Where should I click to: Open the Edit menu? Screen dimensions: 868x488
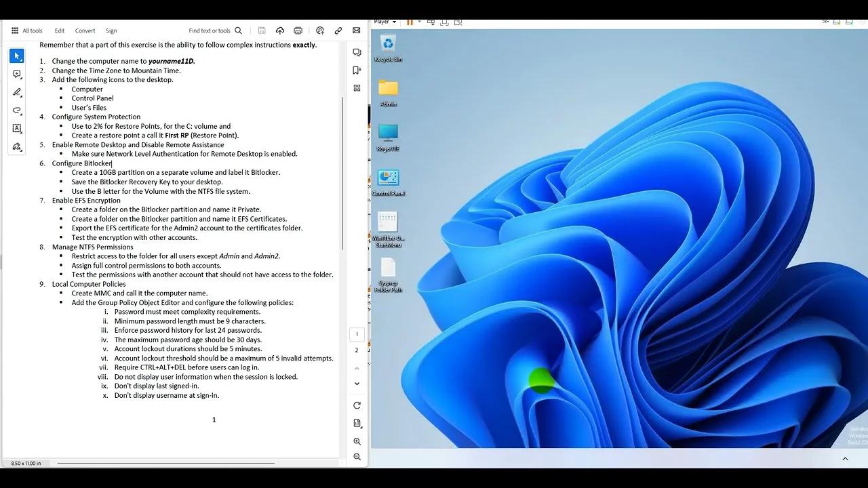click(x=60, y=30)
